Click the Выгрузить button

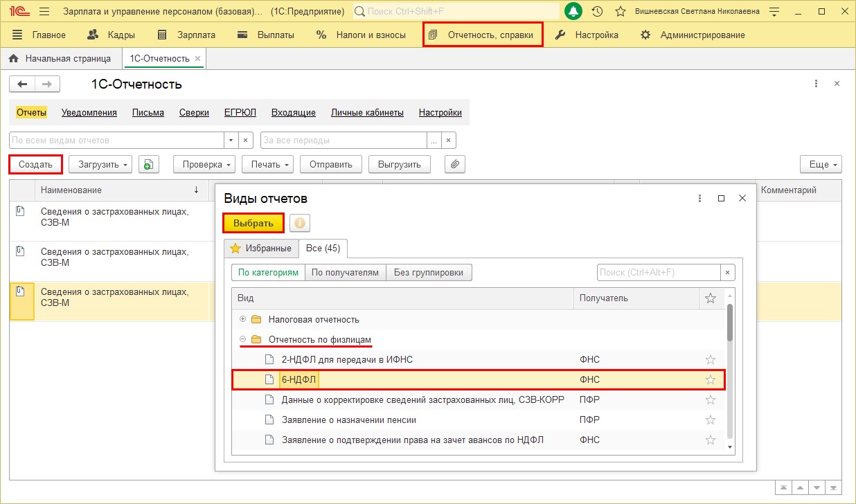(x=400, y=164)
